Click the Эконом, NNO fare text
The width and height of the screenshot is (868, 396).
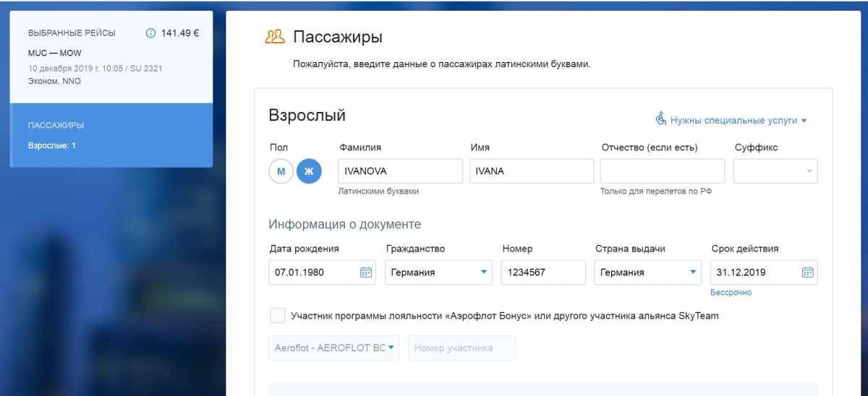(54, 81)
